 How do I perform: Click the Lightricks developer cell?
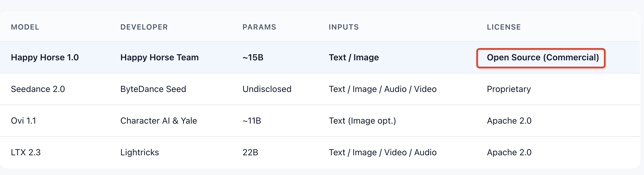coord(140,152)
